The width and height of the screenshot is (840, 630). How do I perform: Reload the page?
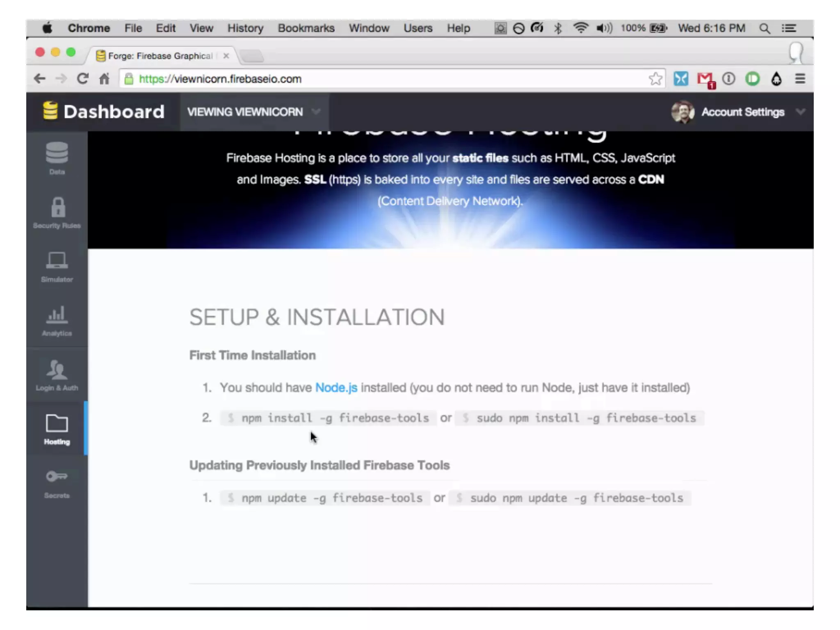[x=83, y=79]
